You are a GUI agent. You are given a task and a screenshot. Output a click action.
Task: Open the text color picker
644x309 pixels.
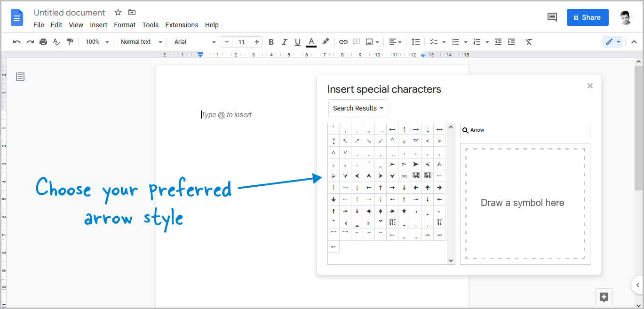(311, 41)
